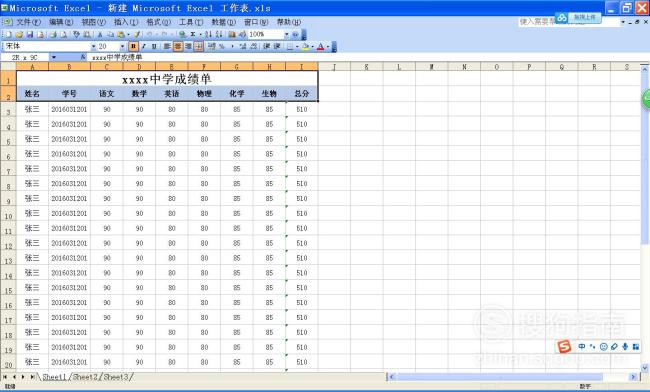Expand the font size dropdown

click(x=122, y=46)
